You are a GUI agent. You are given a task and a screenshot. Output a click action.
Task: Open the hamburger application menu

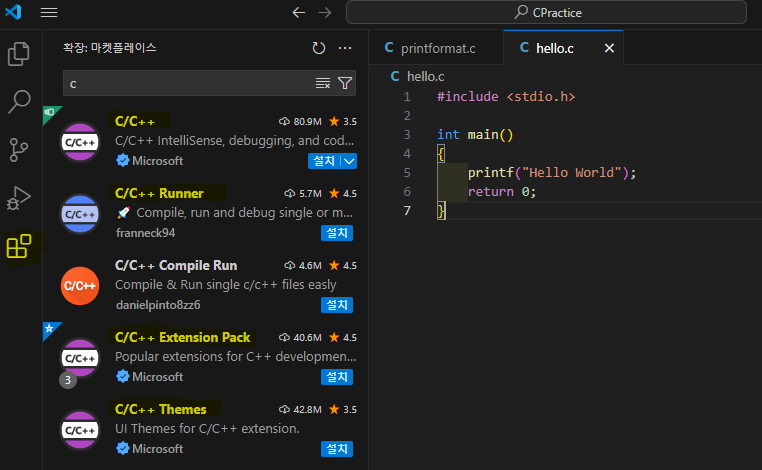pyautogui.click(x=49, y=12)
